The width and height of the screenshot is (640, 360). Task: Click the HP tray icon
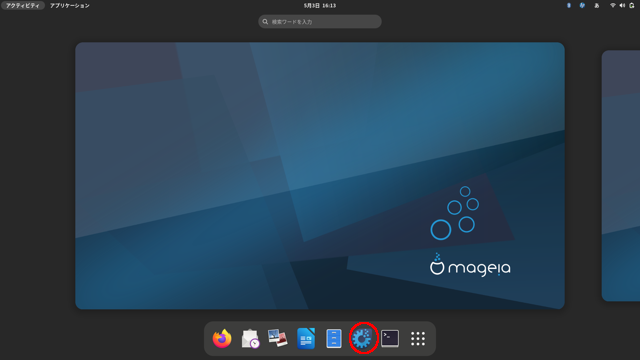pyautogui.click(x=582, y=5)
